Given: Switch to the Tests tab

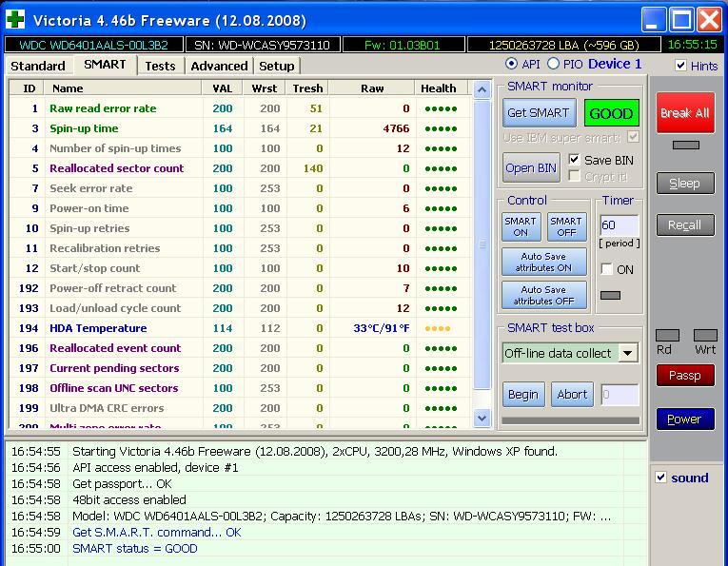Looking at the screenshot, I should (160, 66).
